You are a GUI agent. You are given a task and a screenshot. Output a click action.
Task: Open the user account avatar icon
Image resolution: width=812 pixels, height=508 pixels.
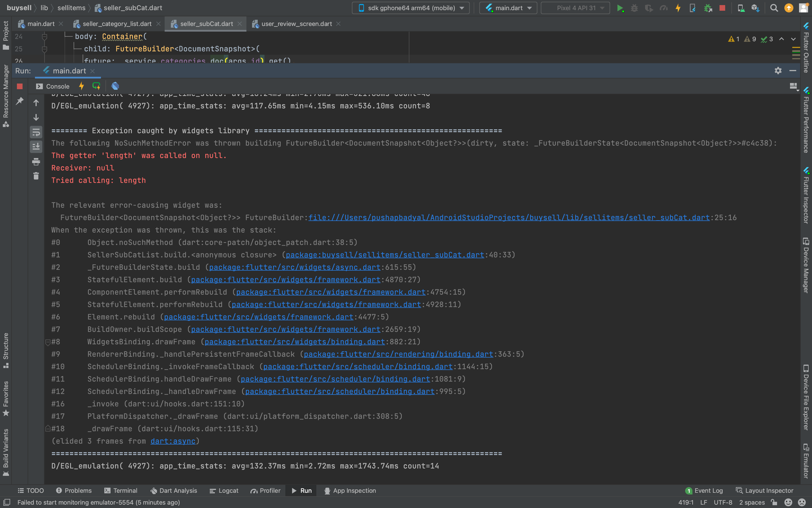804,8
